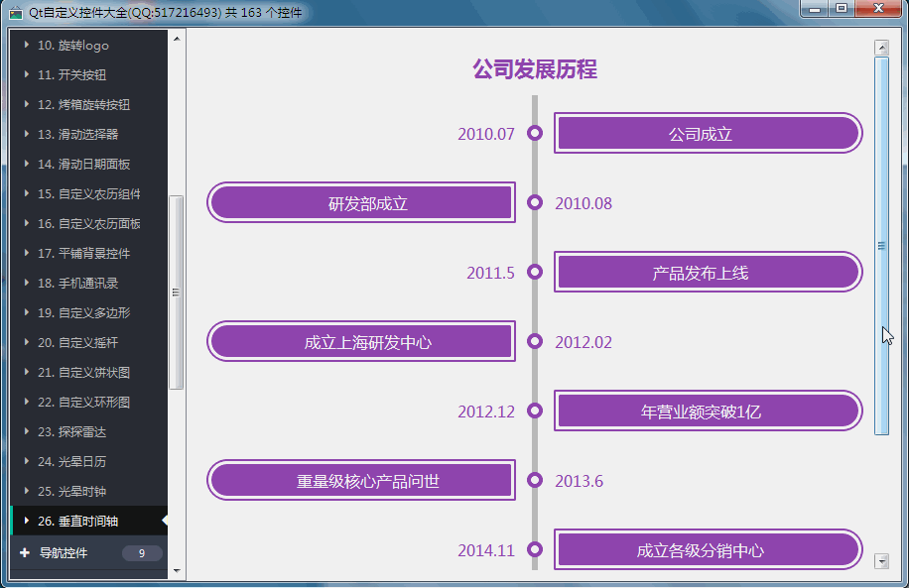Click the 成立各级分销中心 timeline button
The width and height of the screenshot is (909, 588).
[x=708, y=549]
